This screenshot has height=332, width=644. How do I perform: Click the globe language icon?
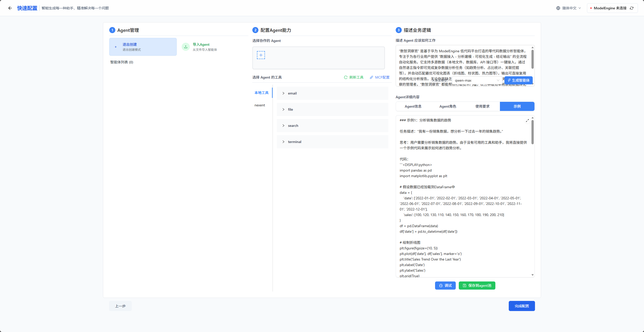point(558,8)
